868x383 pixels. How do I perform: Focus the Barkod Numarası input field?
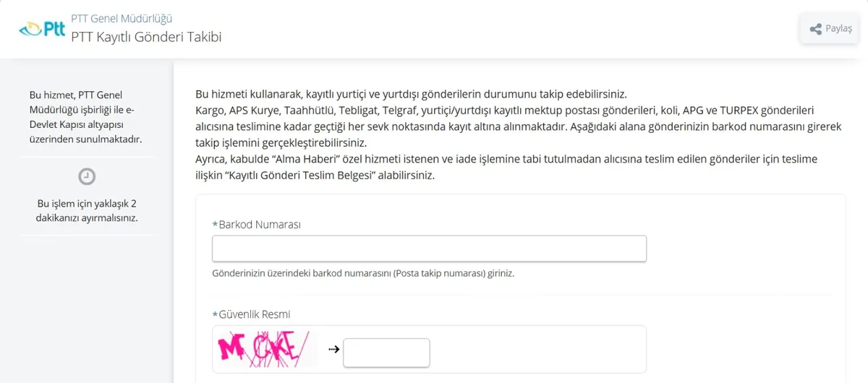pos(429,249)
